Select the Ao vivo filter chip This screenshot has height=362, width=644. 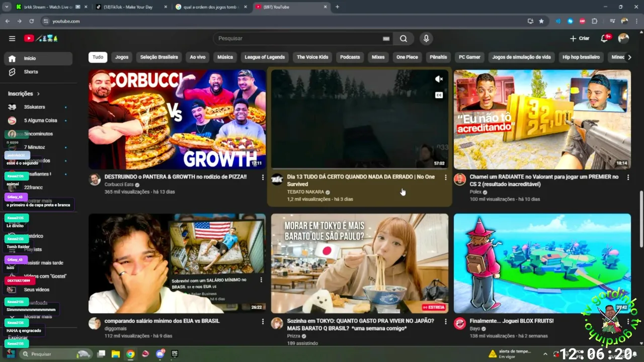pyautogui.click(x=198, y=57)
